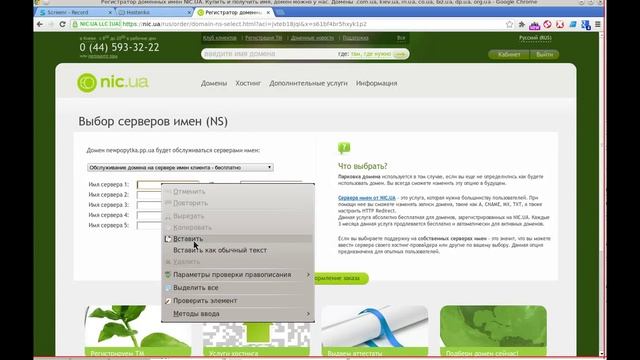This screenshot has height=360, width=640.
Task: Open the Хостинг navigation item
Action: click(248, 83)
